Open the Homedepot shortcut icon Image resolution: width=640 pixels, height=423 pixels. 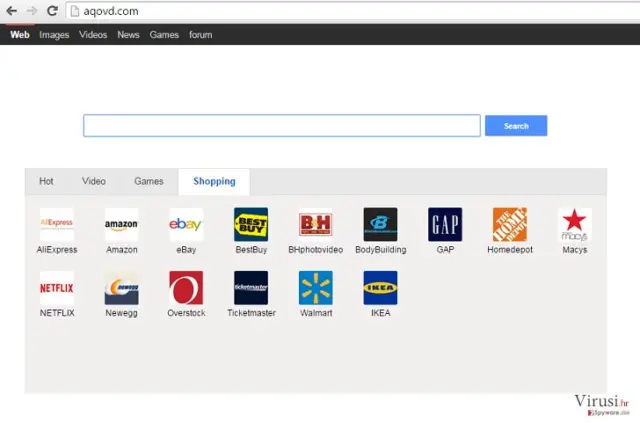pyautogui.click(x=510, y=225)
